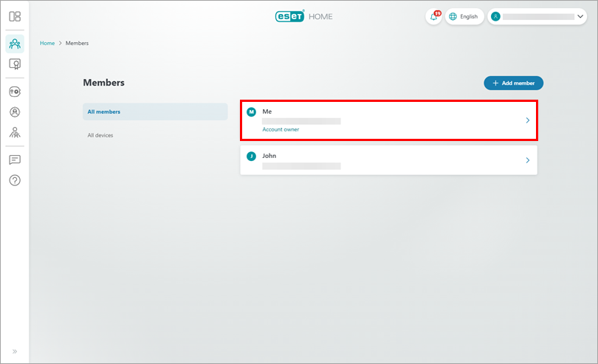
Task: Change language via English selector
Action: [464, 16]
